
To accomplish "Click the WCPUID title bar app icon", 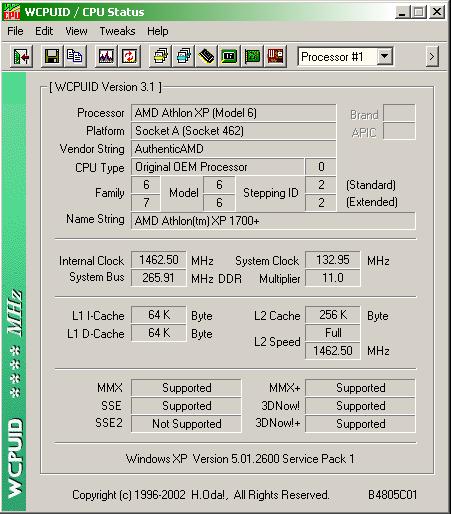I will [12, 12].
